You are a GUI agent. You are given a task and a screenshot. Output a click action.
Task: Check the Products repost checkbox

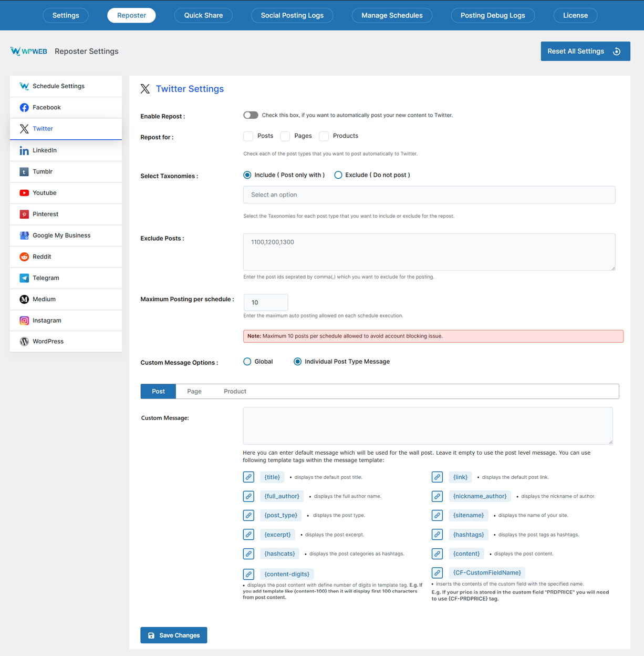pos(324,136)
